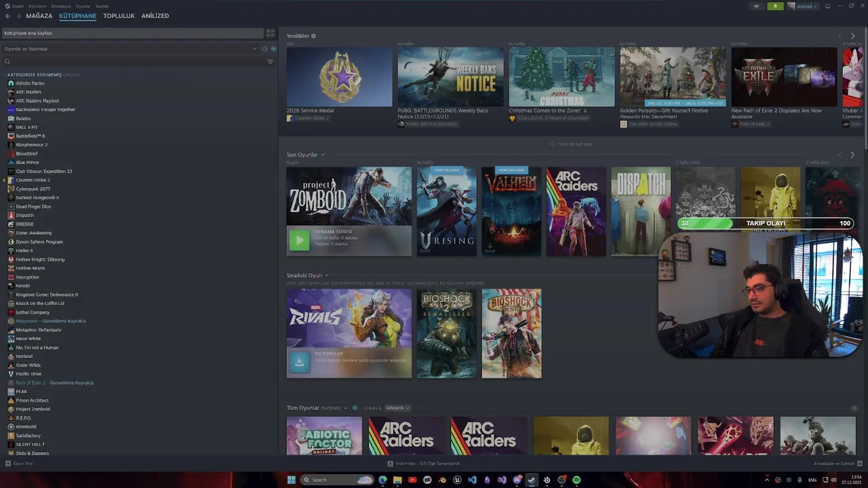Open the Sıradaki Oyun shelf dropdown

[x=326, y=275]
